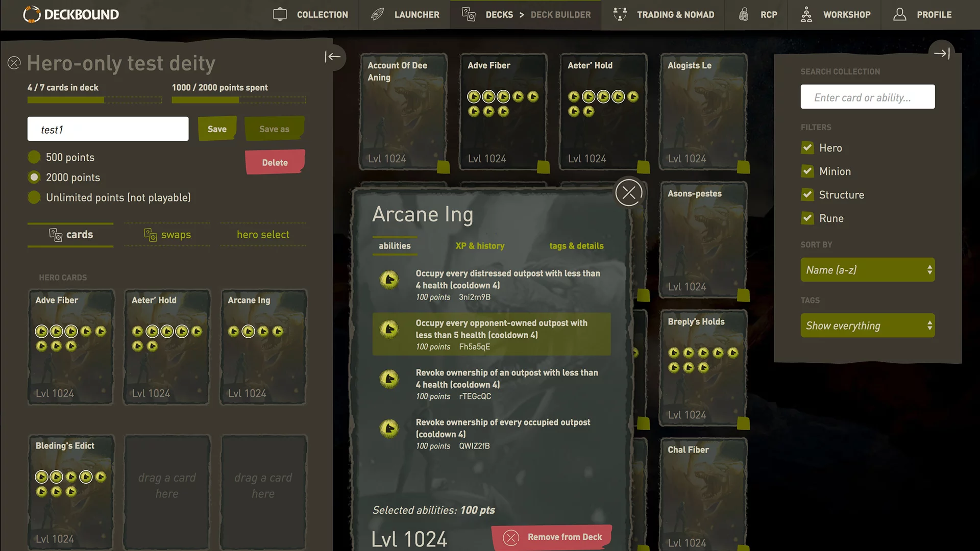980x551 pixels.
Task: Delete the deck with Delete button
Action: (x=275, y=162)
